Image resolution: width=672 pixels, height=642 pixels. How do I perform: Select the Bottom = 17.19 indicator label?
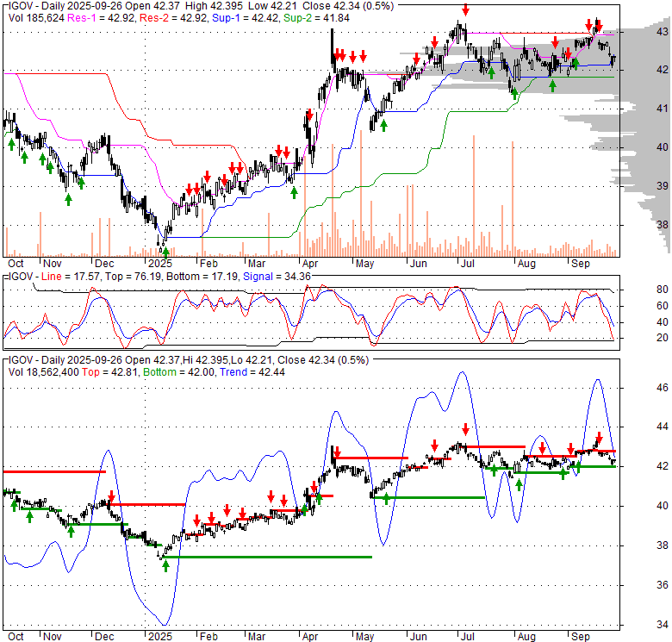202,277
